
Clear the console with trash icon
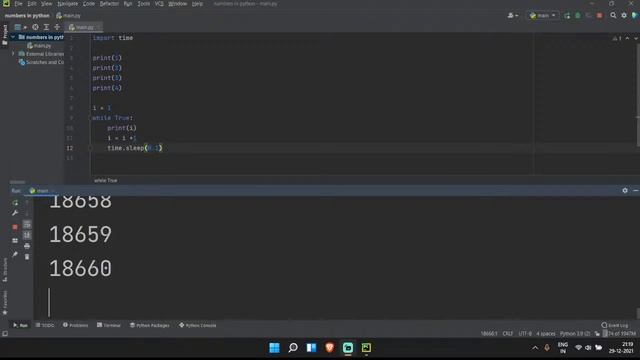[x=27, y=257]
